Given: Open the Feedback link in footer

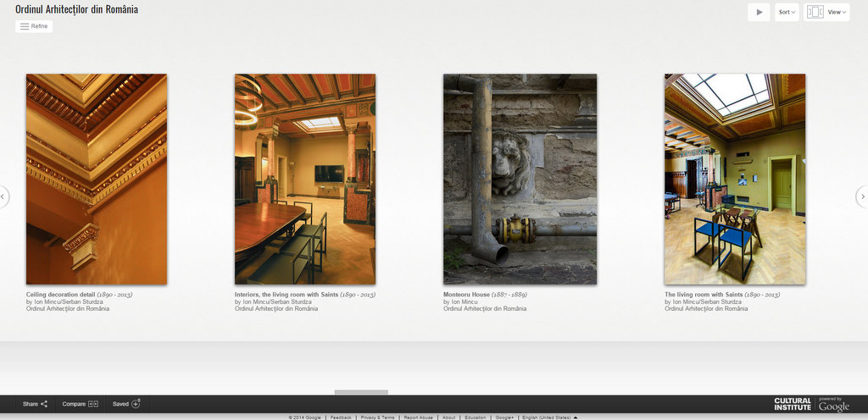Looking at the screenshot, I should click(341, 417).
